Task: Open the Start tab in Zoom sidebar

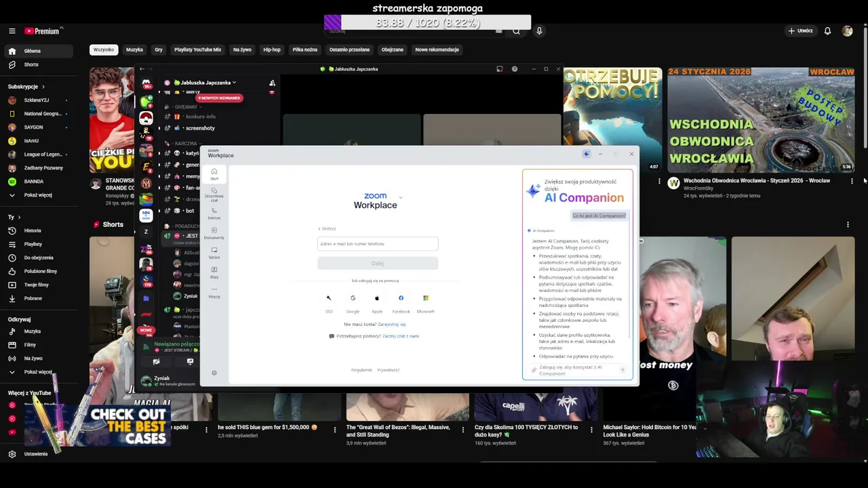Action: pos(214,174)
